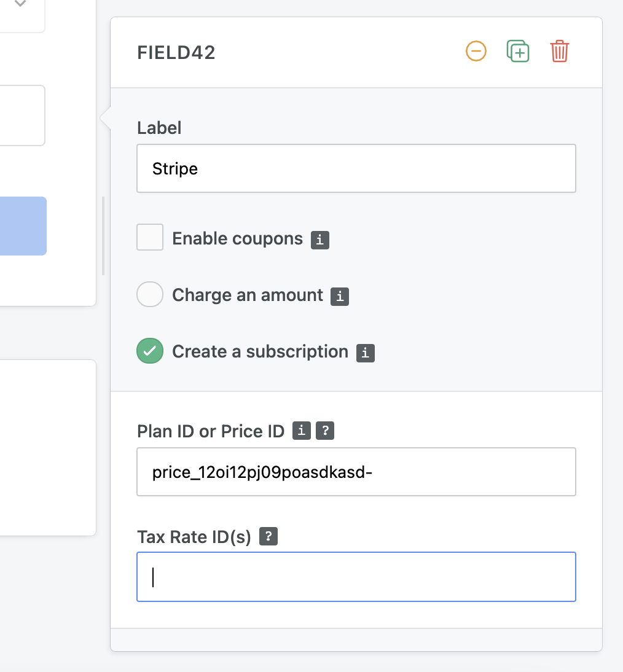This screenshot has height=672, width=623.
Task: Grab the vertical scrollbar beside the left panel
Action: click(x=103, y=236)
